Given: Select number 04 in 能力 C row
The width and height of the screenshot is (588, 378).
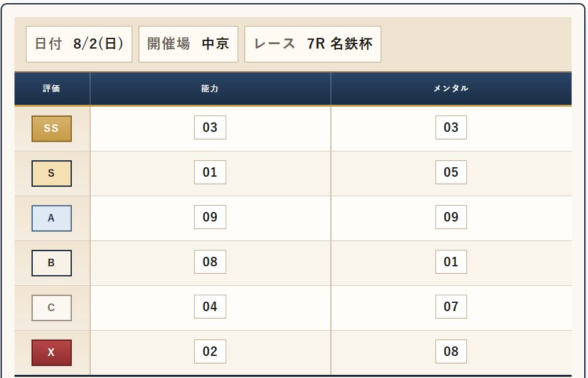Looking at the screenshot, I should coord(210,306).
